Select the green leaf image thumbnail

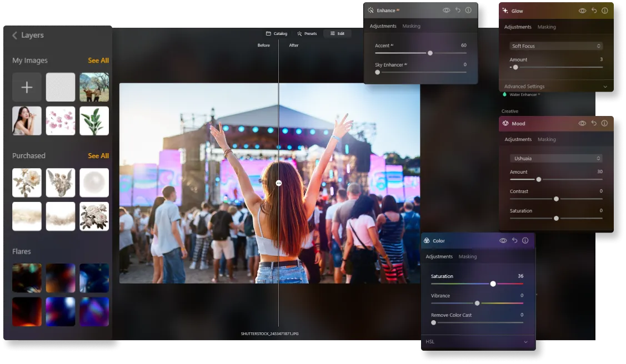(x=94, y=121)
